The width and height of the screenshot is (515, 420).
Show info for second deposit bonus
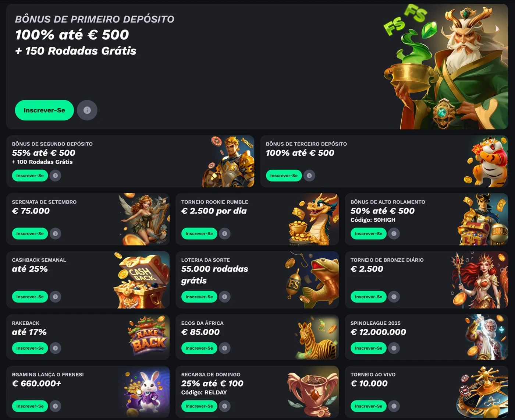55,176
